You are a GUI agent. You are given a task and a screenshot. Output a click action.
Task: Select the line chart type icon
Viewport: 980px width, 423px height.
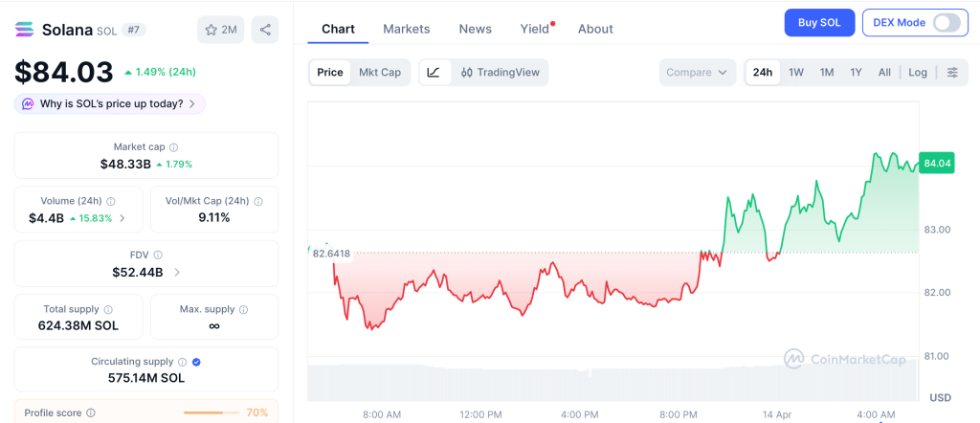[434, 73]
